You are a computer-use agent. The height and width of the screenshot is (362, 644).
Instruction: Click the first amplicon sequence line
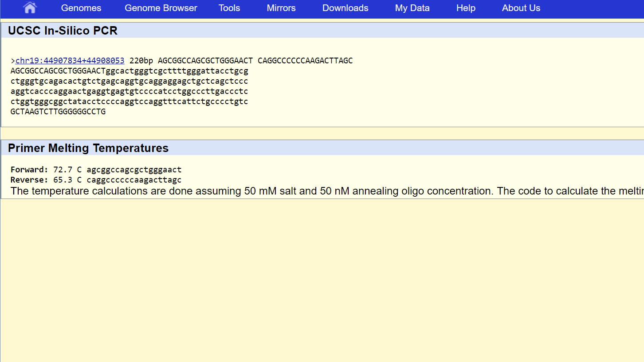click(x=129, y=71)
